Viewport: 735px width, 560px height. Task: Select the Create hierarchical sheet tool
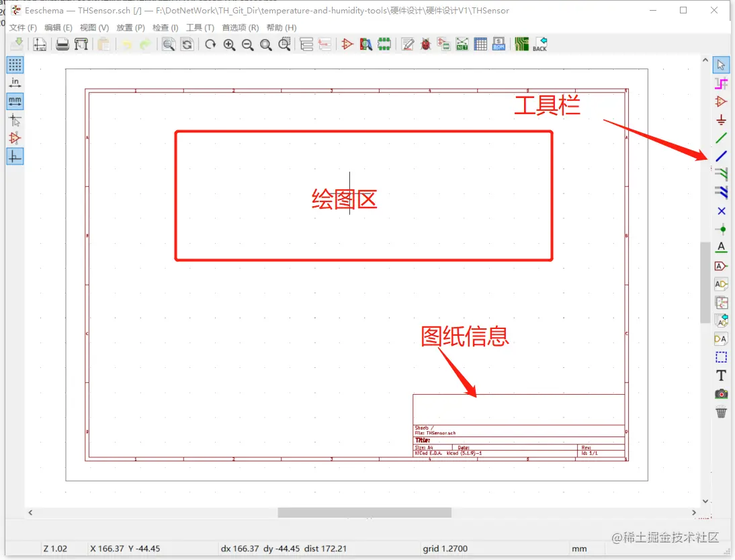point(721,303)
